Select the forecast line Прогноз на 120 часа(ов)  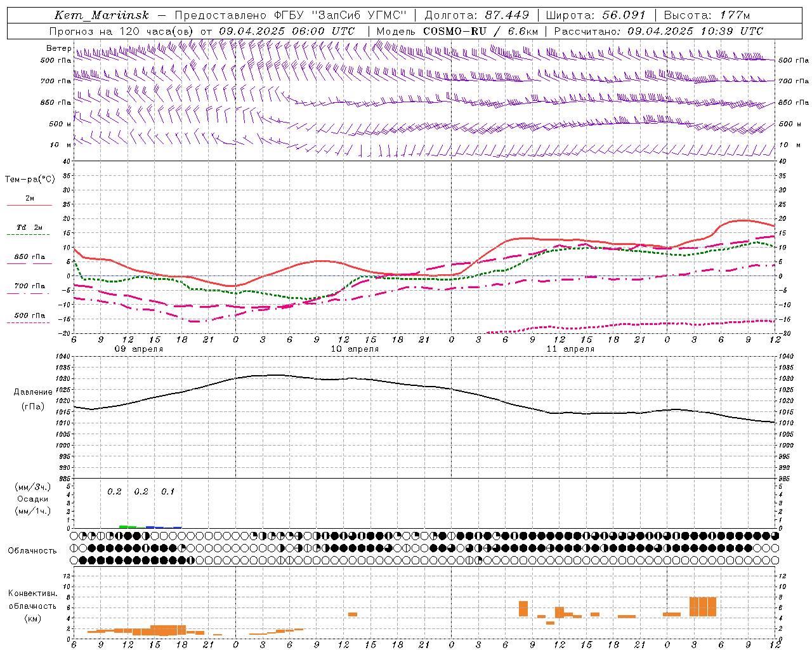pyautogui.click(x=122, y=31)
